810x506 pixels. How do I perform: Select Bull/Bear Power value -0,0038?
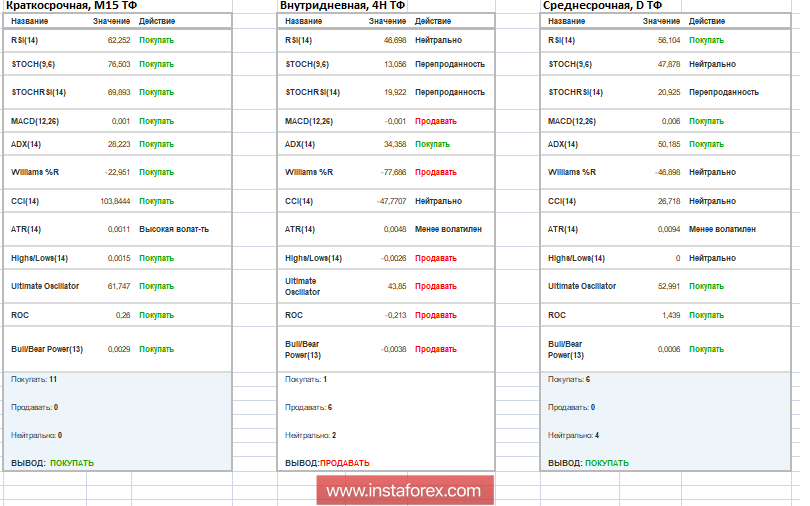[x=393, y=350]
